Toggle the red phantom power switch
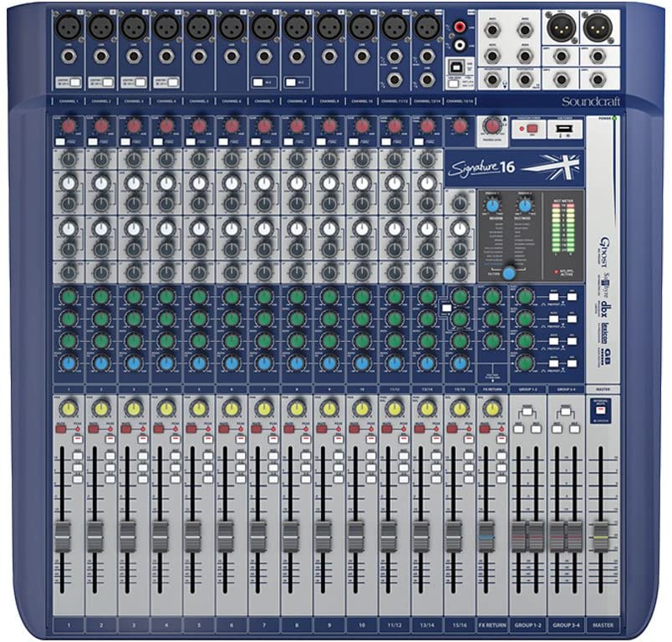Screen dimensions: 672x642 pos(533,128)
